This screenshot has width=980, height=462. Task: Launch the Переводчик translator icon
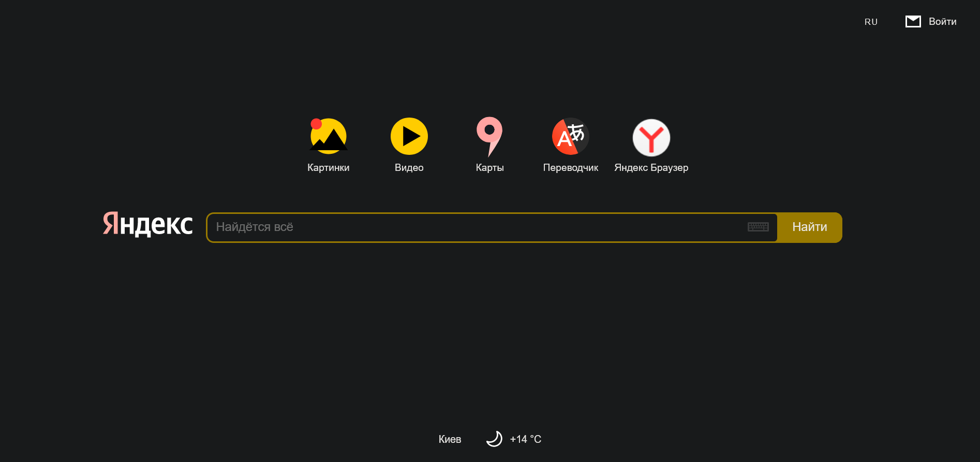click(570, 136)
